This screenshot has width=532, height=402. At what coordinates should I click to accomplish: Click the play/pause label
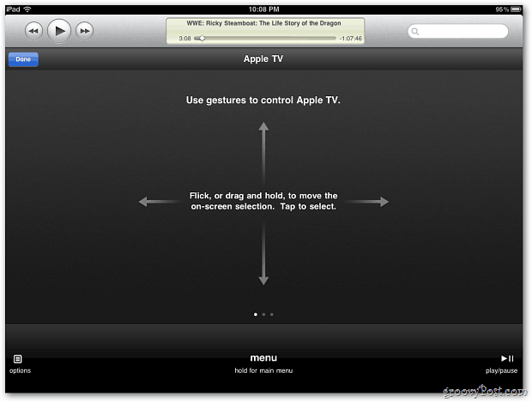[501, 370]
